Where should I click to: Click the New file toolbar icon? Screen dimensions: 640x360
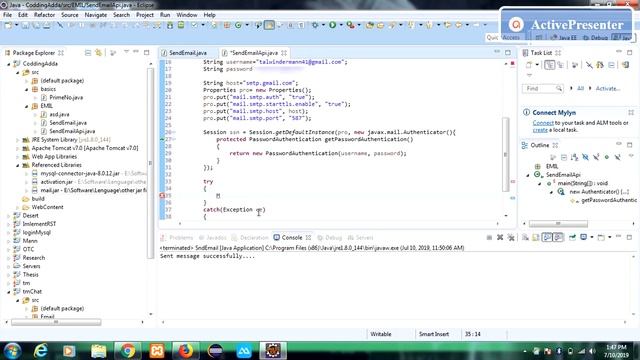coord(8,25)
